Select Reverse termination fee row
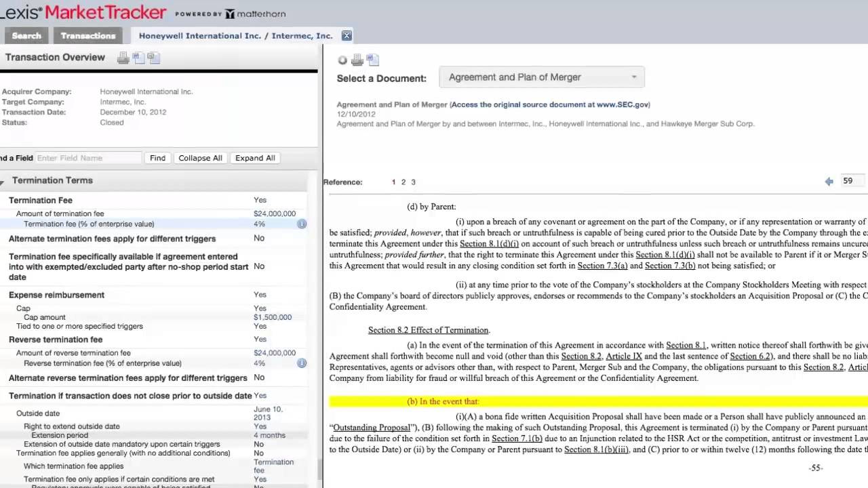868x488 pixels. pyautogui.click(x=154, y=340)
